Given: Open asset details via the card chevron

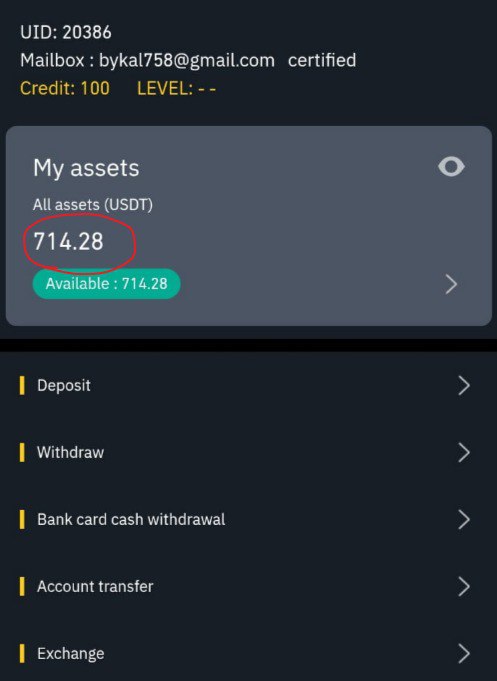Looking at the screenshot, I should click(451, 284).
